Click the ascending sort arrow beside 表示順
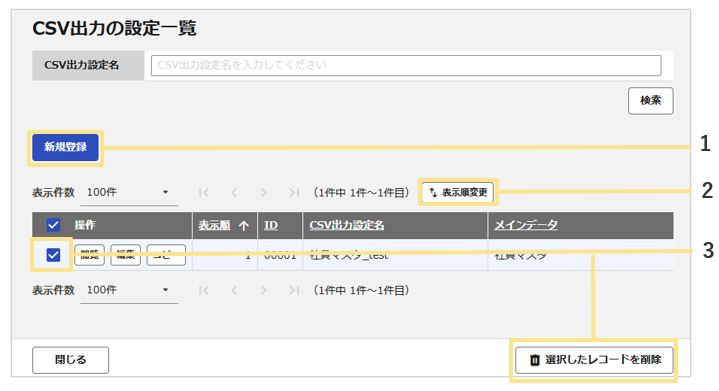Viewport: 719px width, 391px height. point(244,226)
